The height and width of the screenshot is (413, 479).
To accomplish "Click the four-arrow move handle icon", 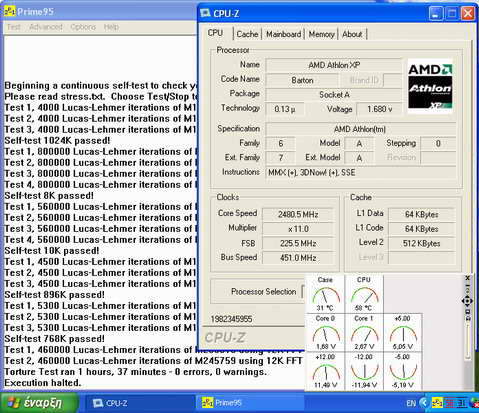I will 467,301.
